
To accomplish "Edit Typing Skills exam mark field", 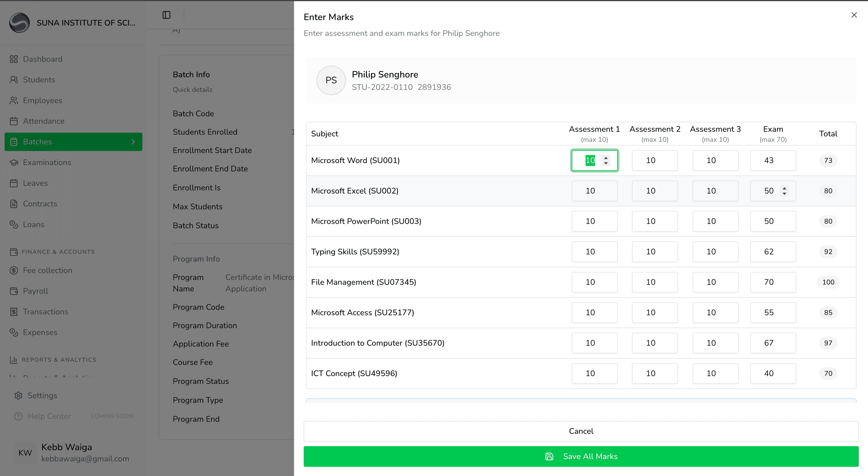I will [772, 251].
